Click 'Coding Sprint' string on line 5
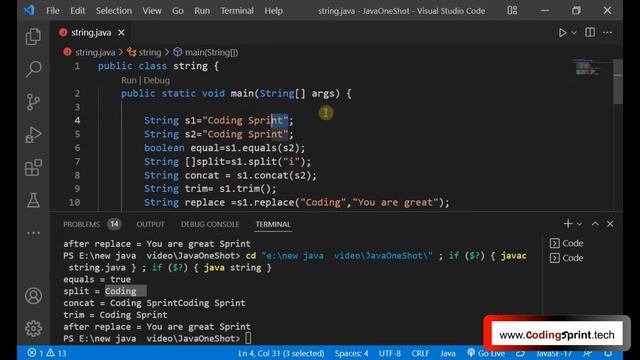This screenshot has width=640, height=360. 245,134
